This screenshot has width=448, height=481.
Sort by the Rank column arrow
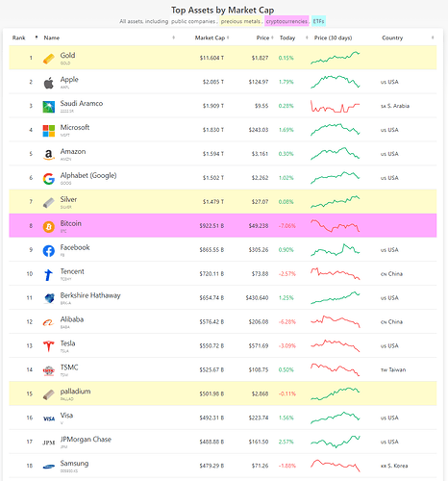click(x=37, y=38)
